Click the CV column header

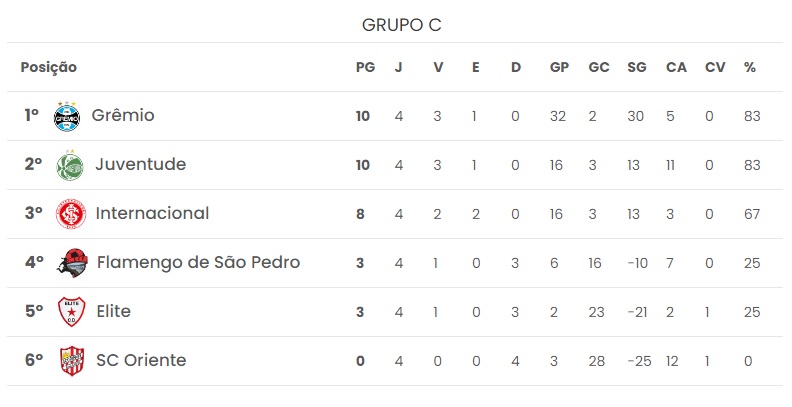tap(715, 67)
